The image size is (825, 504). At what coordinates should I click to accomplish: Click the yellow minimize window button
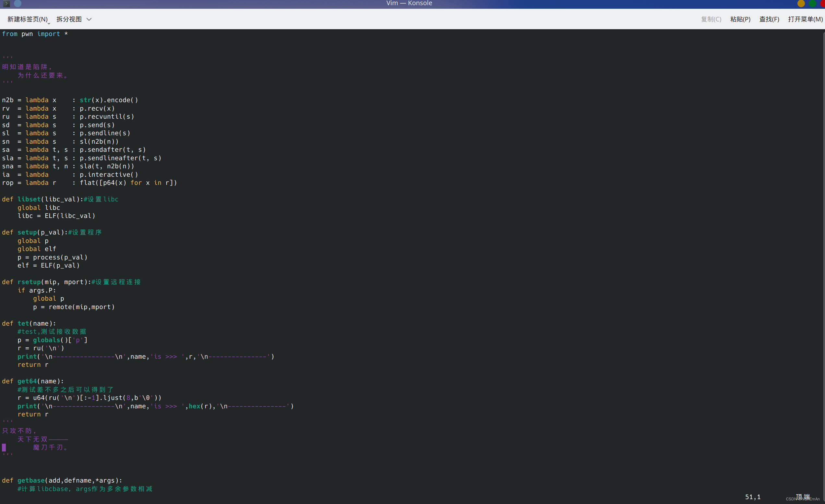[801, 3]
